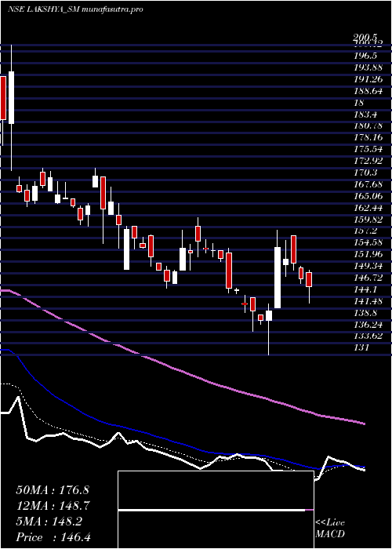Click the 193.88 price axis label

pyautogui.click(x=368, y=67)
